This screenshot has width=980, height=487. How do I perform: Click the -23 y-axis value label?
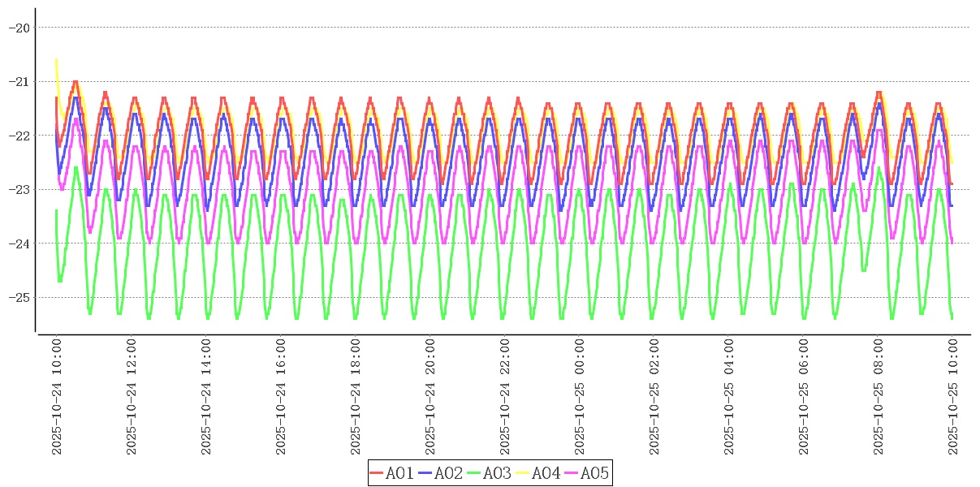click(19, 189)
